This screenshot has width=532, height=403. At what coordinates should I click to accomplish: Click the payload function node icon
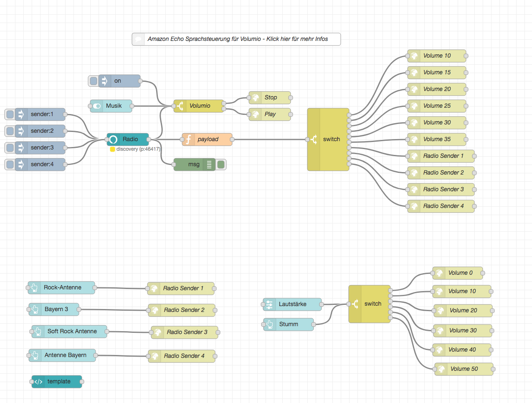188,139
